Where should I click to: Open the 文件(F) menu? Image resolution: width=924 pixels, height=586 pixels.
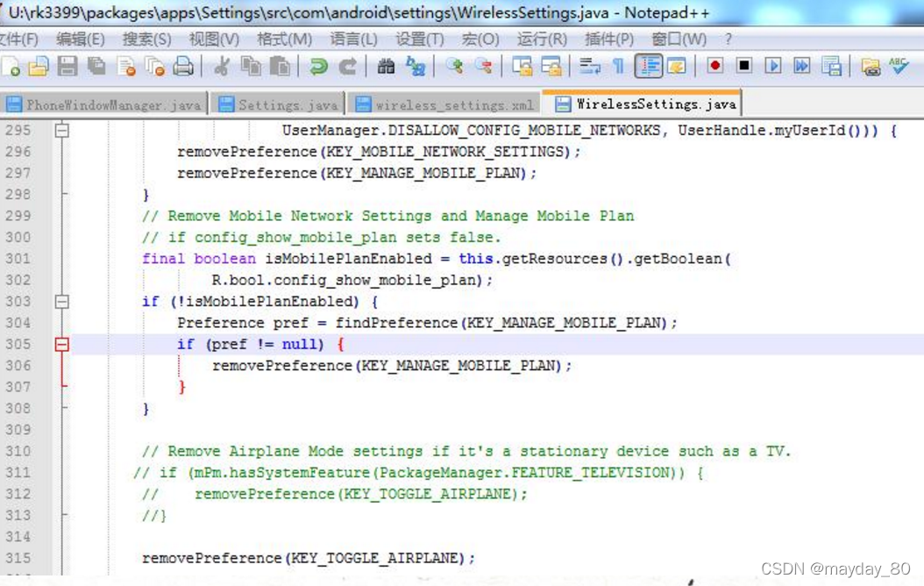point(18,39)
